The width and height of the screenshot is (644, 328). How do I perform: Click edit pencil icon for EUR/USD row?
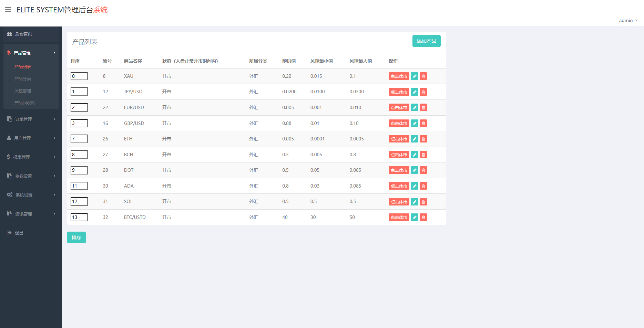(x=415, y=108)
